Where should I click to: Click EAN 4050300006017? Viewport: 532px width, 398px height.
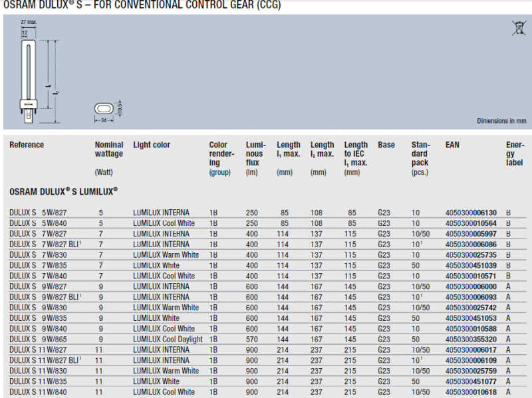point(471,349)
